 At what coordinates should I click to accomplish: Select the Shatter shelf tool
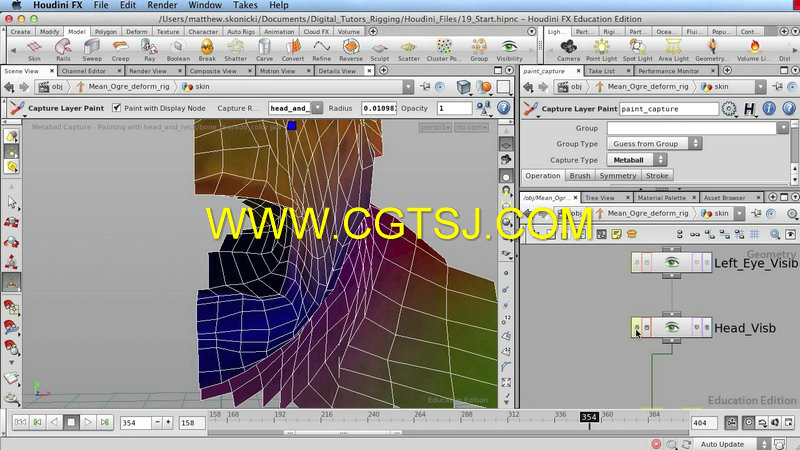(236, 50)
